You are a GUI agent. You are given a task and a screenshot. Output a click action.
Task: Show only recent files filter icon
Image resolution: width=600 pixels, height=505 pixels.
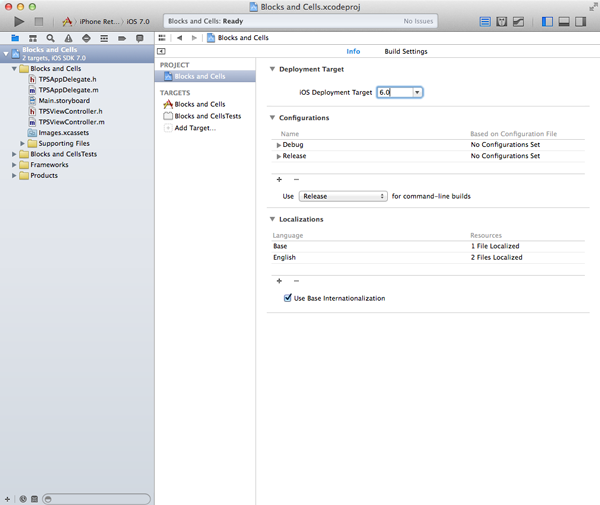point(23,499)
